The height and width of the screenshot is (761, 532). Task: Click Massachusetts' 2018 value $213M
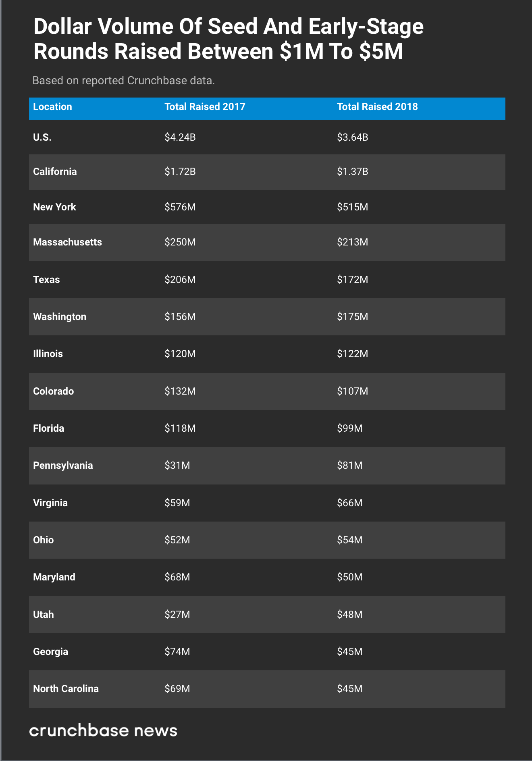[x=352, y=242]
